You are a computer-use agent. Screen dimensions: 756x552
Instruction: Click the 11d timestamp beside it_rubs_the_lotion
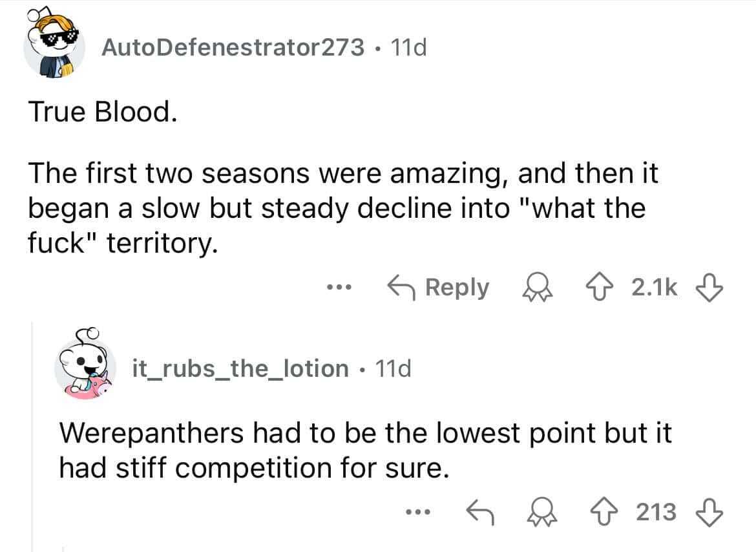[x=392, y=368]
